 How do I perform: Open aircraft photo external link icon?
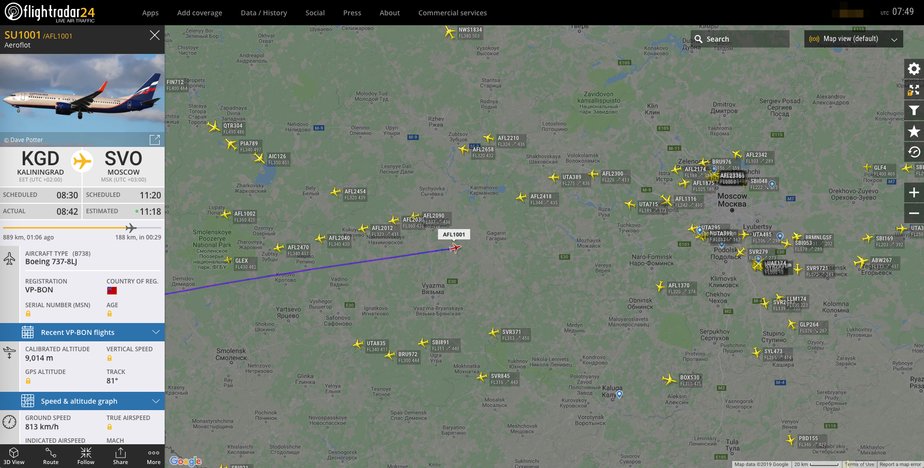click(154, 140)
